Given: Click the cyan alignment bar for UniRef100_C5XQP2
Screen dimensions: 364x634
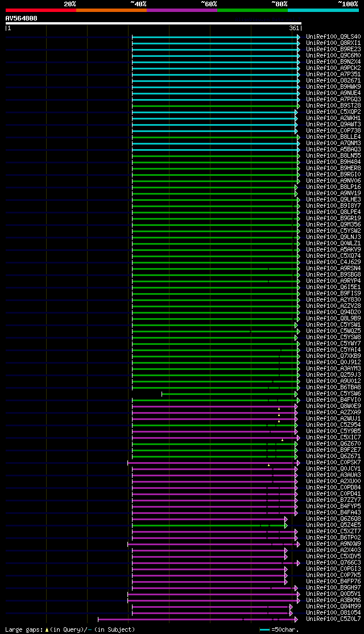Looking at the screenshot, I should (214, 112).
